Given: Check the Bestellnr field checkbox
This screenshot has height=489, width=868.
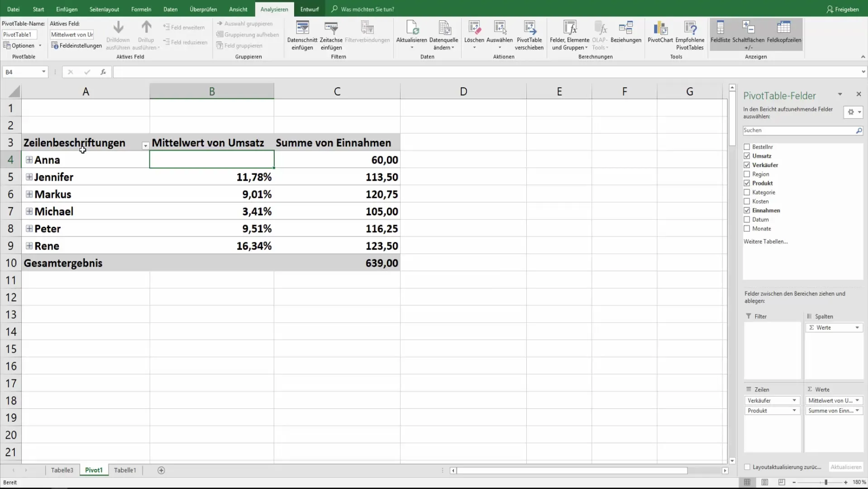Looking at the screenshot, I should click(747, 147).
